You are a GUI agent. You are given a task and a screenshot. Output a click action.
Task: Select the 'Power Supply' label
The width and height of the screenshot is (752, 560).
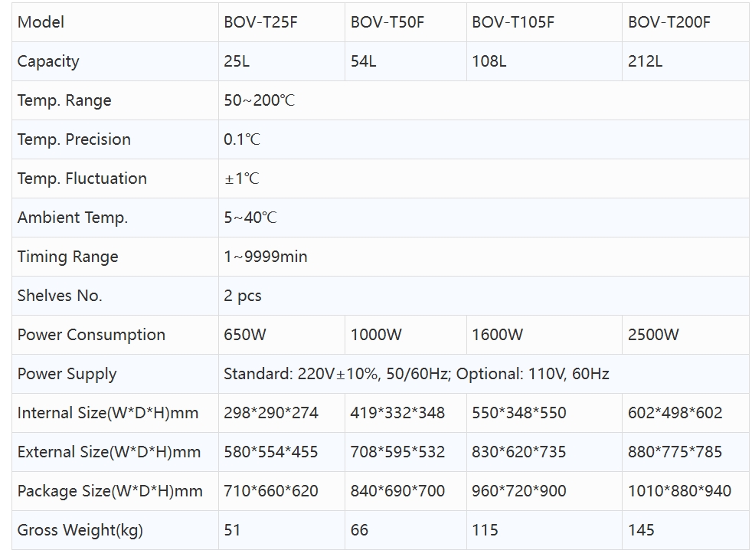[x=67, y=374]
